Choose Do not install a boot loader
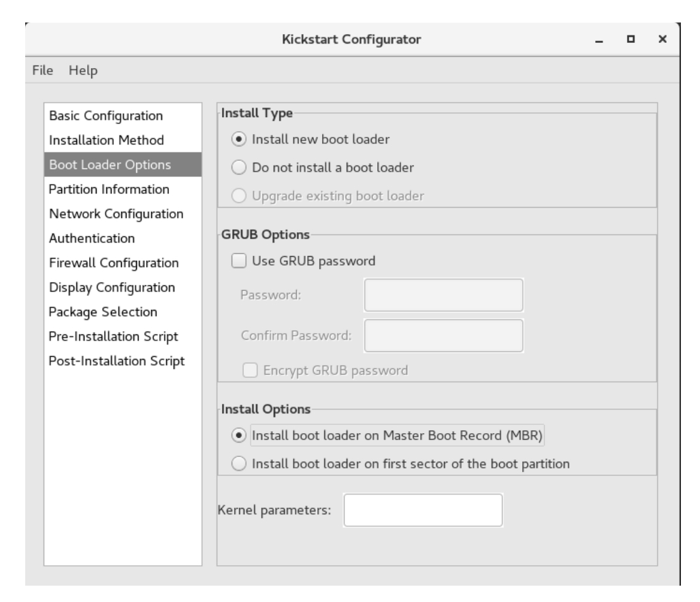 238,166
